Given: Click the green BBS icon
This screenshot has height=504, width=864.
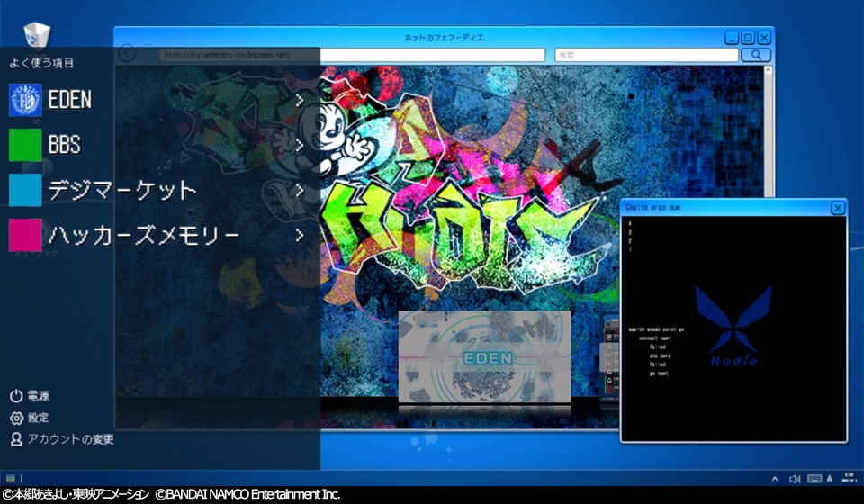Looking at the screenshot, I should 25,145.
